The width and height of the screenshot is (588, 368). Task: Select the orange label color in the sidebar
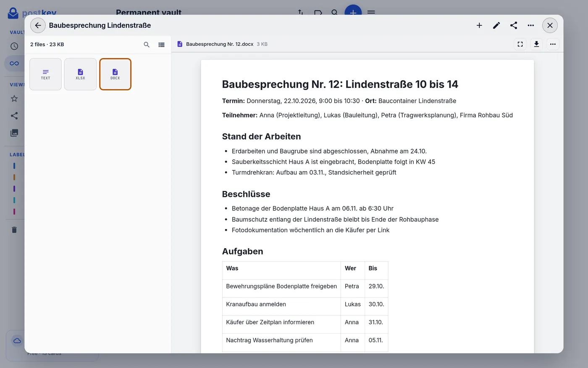pos(14,177)
